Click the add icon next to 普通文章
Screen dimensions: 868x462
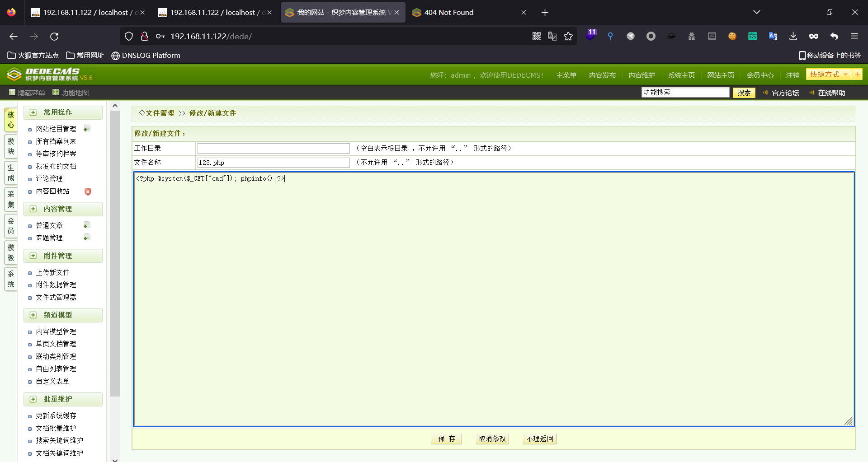(x=87, y=225)
